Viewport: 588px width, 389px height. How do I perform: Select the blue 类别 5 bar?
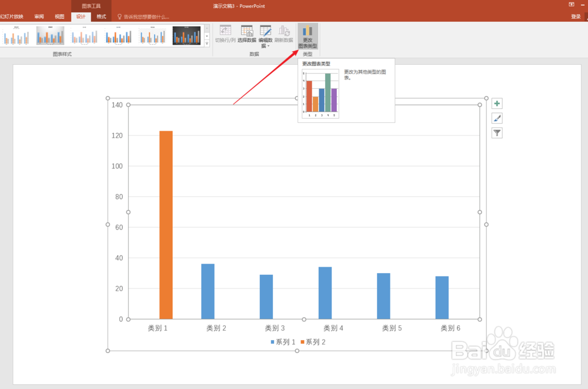tap(383, 296)
